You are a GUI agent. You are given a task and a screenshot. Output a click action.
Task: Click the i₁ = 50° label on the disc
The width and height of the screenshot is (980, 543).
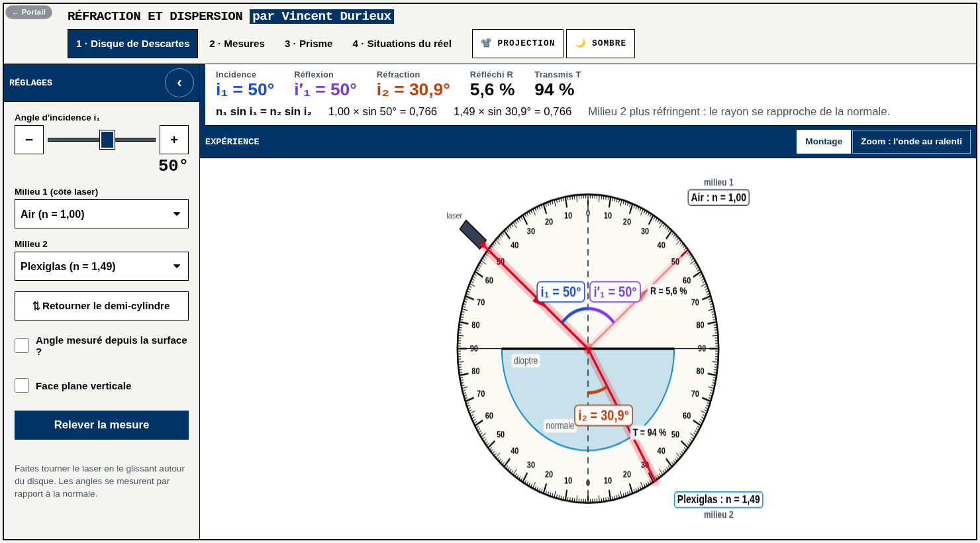coord(561,292)
